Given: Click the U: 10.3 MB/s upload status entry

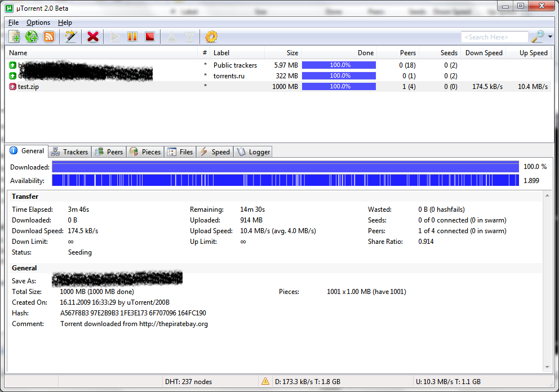Looking at the screenshot, I should (448, 382).
